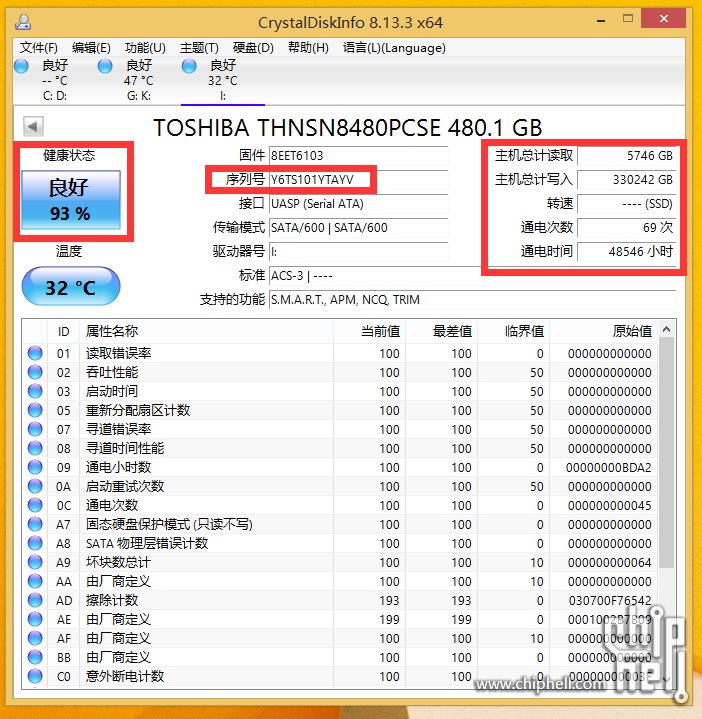The image size is (702, 719).
Task: Click the status icon for attribute A9 坏块数总计
Action: tap(35, 562)
